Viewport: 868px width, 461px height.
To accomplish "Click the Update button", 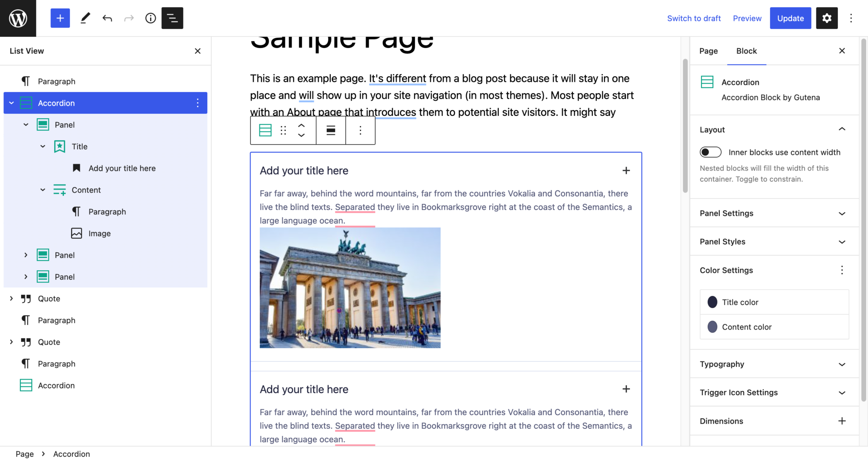I will (x=790, y=18).
